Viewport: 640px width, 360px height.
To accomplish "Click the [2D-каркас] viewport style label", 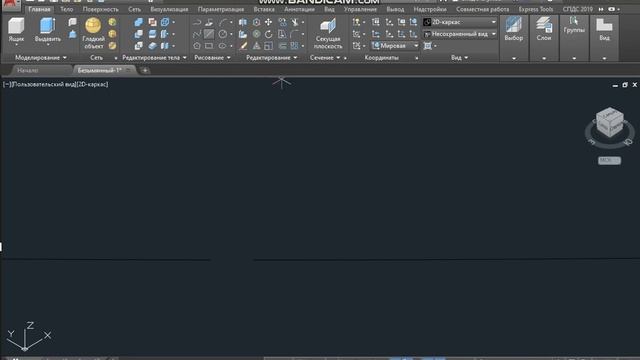I will pos(93,84).
